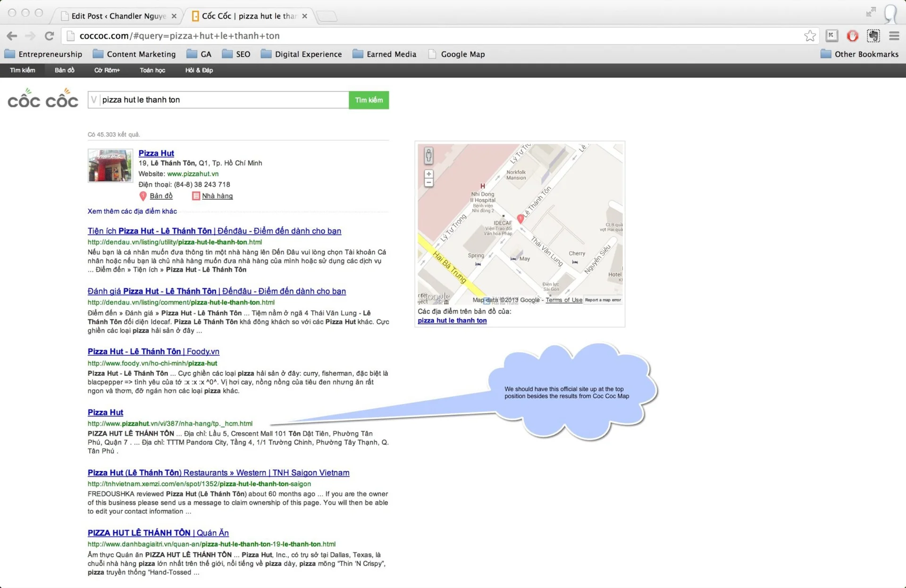Viewport: 906px width, 588px height.
Task: Zoom out on the map
Action: coord(428,183)
